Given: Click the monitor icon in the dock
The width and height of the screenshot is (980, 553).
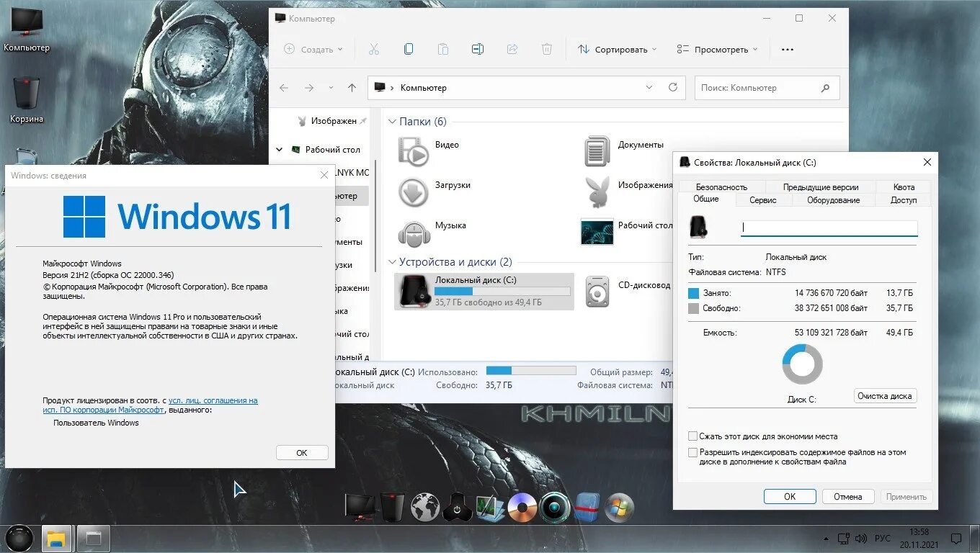Looking at the screenshot, I should click(x=360, y=508).
